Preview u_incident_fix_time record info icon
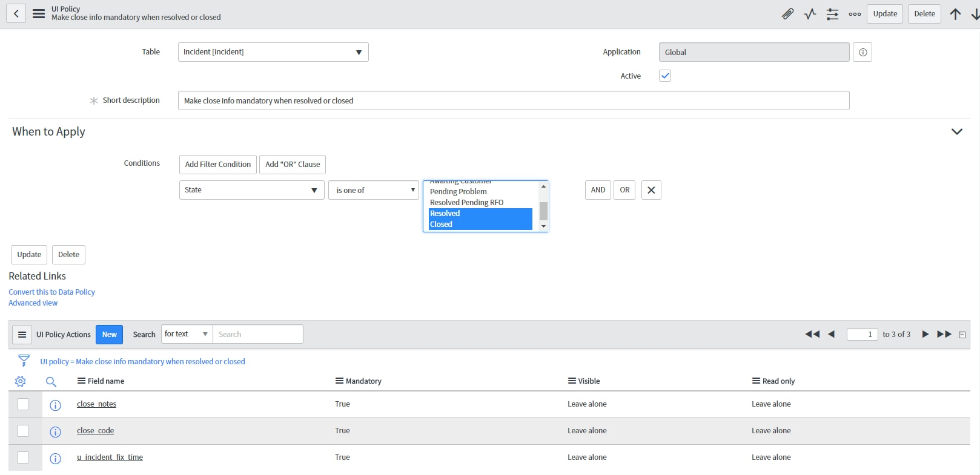The height and width of the screenshot is (475, 980). [x=55, y=458]
